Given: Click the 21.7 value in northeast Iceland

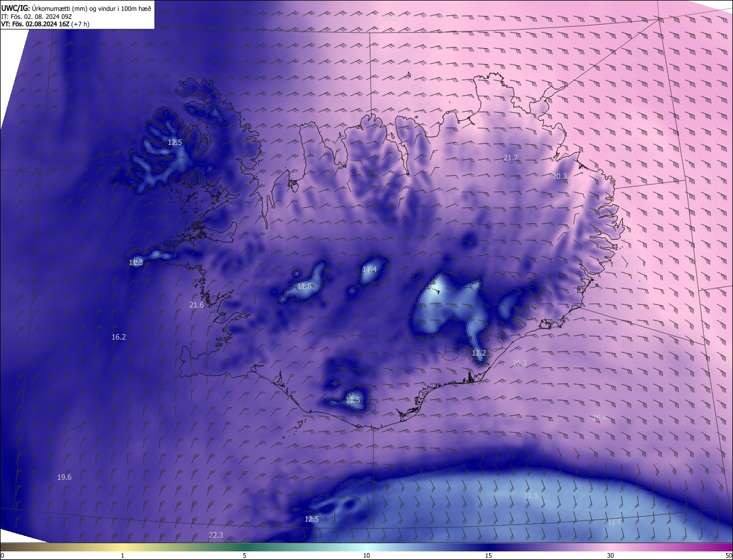Looking at the screenshot, I should coord(510,157).
